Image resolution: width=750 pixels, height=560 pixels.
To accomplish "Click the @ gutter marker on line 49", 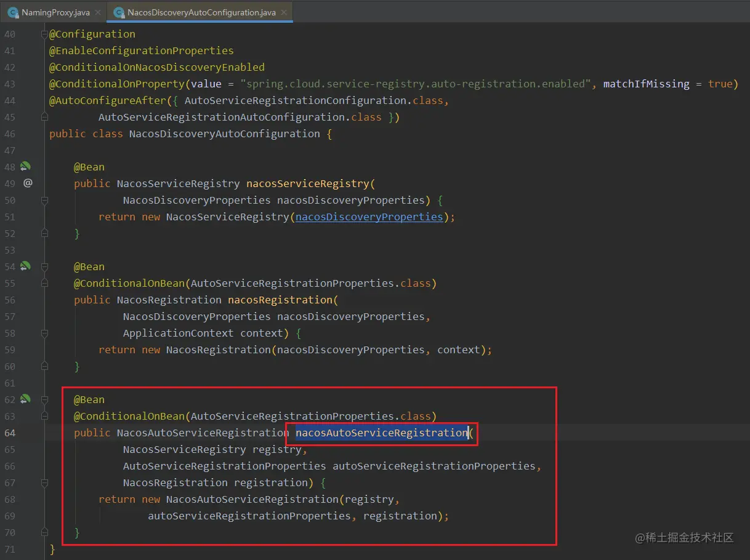I will 28,183.
